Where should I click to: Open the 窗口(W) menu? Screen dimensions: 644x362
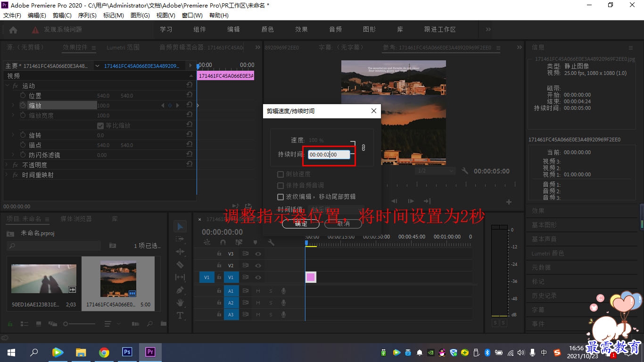pyautogui.click(x=192, y=16)
